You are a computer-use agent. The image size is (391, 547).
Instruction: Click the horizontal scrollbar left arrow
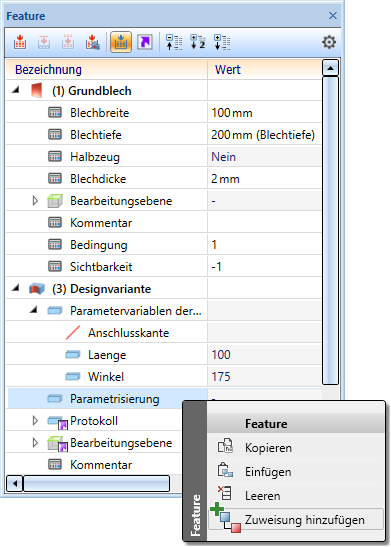[x=15, y=484]
